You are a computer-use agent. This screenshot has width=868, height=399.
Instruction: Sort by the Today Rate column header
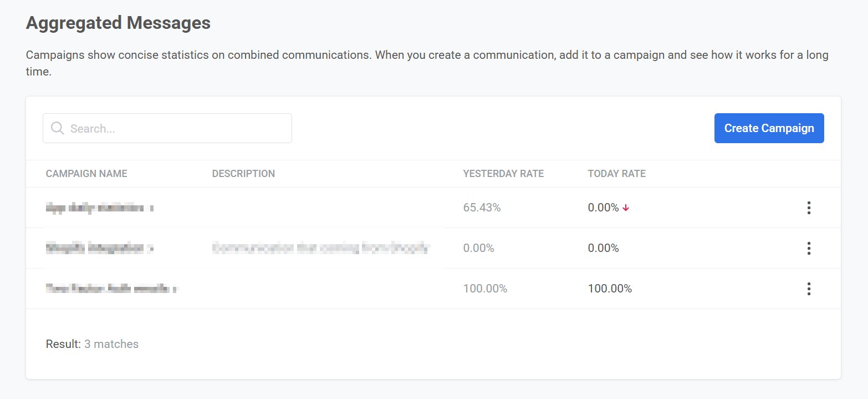(616, 174)
